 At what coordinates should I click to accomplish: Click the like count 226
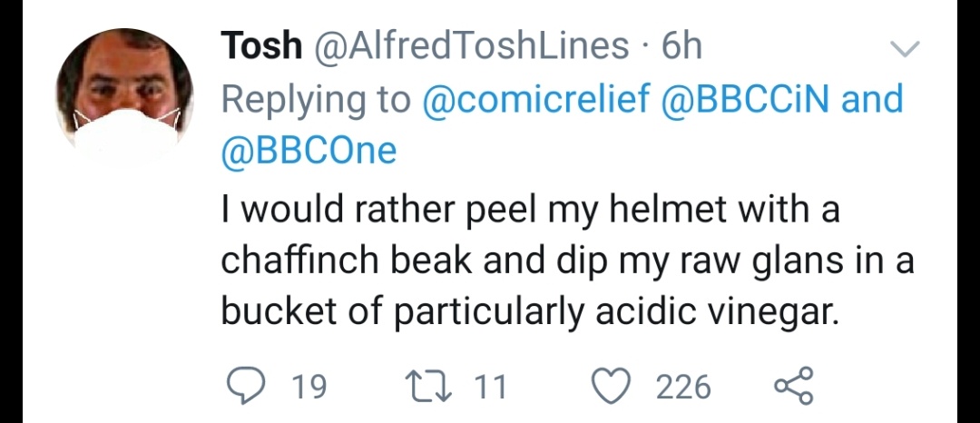[x=683, y=389]
